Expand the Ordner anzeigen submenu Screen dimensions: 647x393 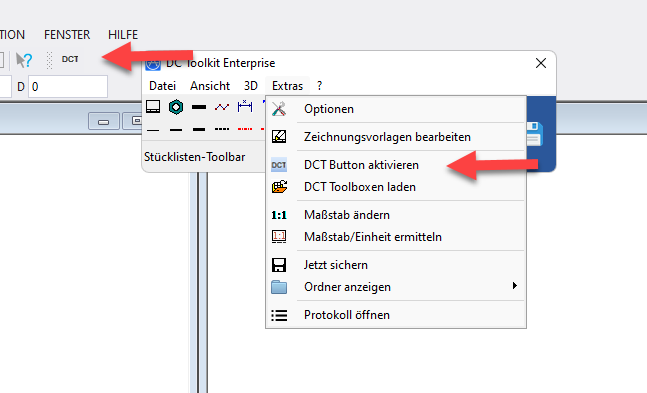pos(396,286)
